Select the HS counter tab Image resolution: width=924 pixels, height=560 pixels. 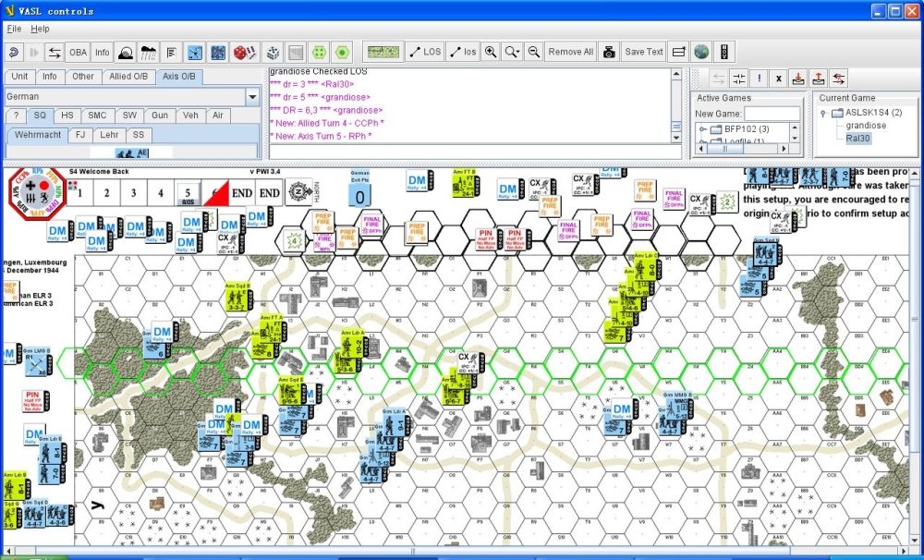67,116
